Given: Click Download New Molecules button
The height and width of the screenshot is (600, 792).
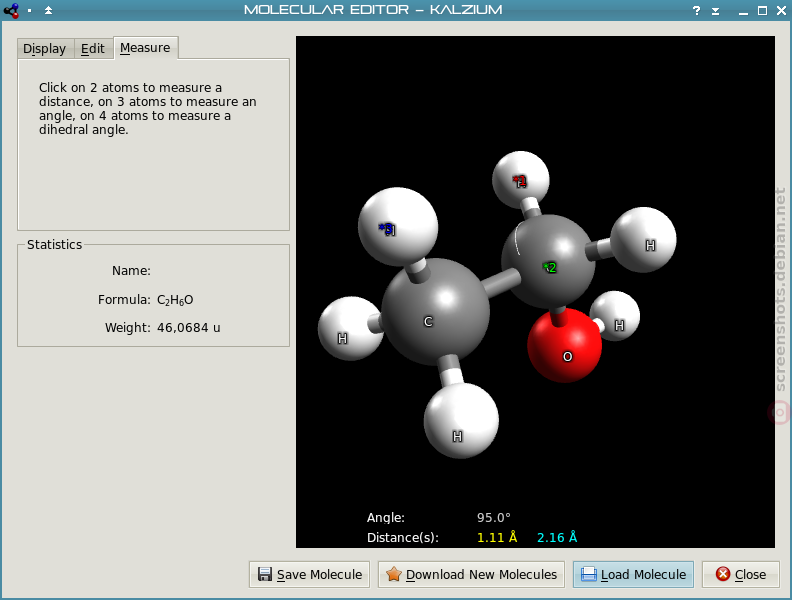Looking at the screenshot, I should (471, 574).
